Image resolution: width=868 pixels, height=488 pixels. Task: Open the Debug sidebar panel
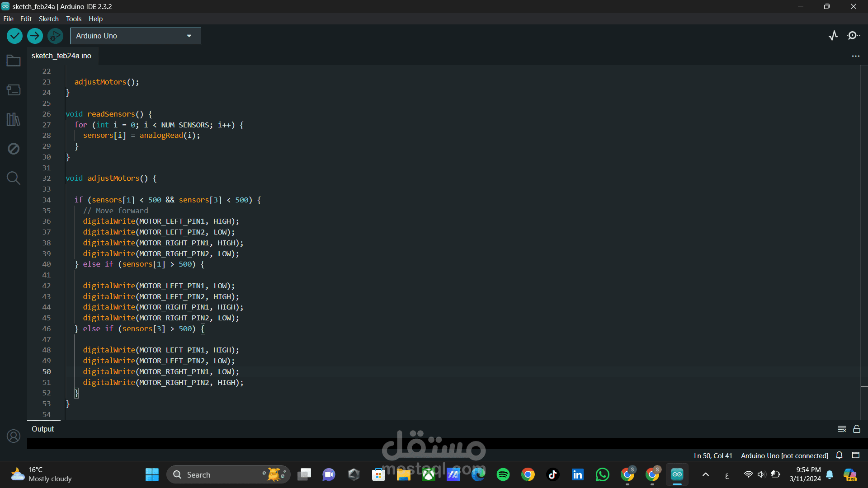coord(14,149)
